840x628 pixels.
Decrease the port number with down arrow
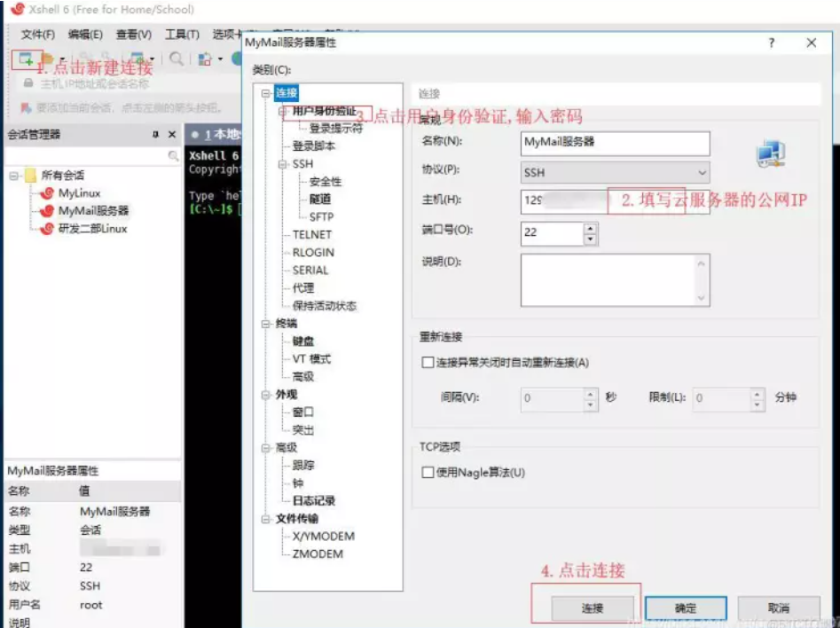tap(590, 239)
